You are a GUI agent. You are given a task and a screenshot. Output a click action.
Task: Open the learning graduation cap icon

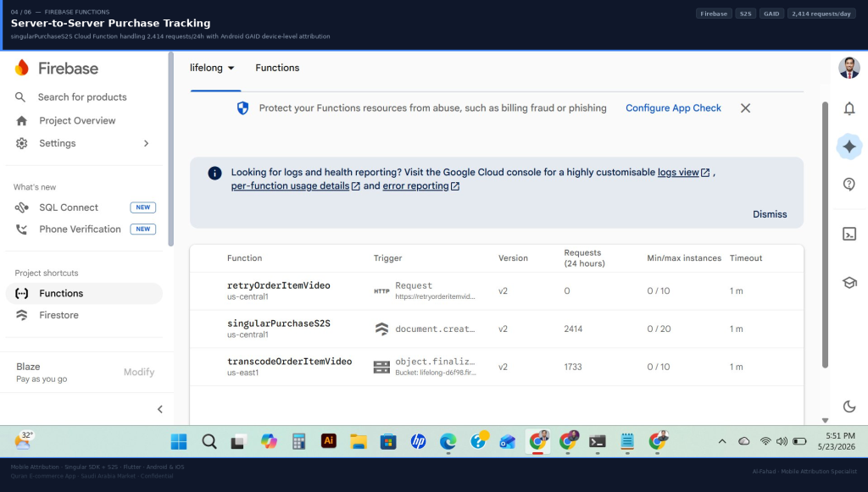(x=849, y=283)
